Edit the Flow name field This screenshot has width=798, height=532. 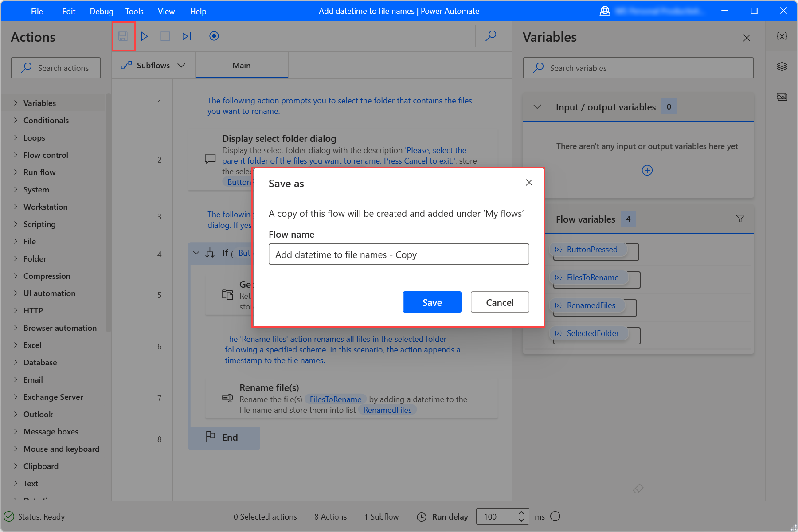398,254
